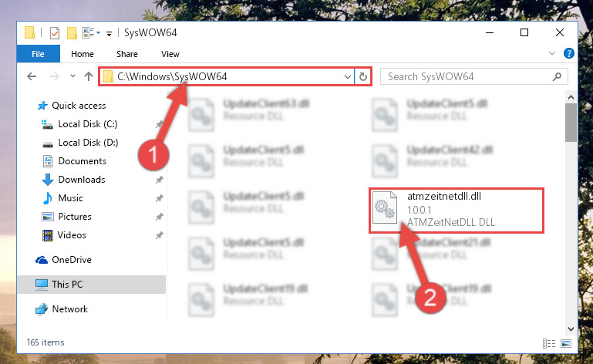Click the Properties checkmark icon in title bar
This screenshot has height=364, width=593.
coord(55,33)
